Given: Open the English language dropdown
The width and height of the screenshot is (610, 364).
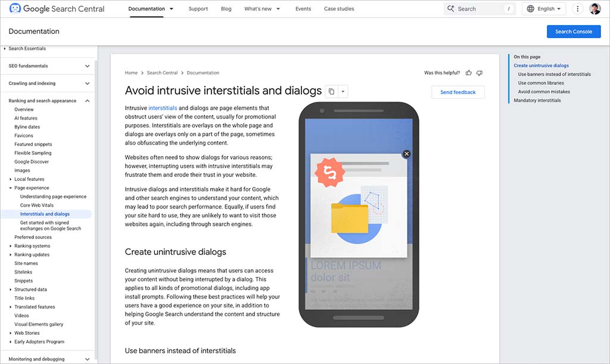Looking at the screenshot, I should pos(544,8).
